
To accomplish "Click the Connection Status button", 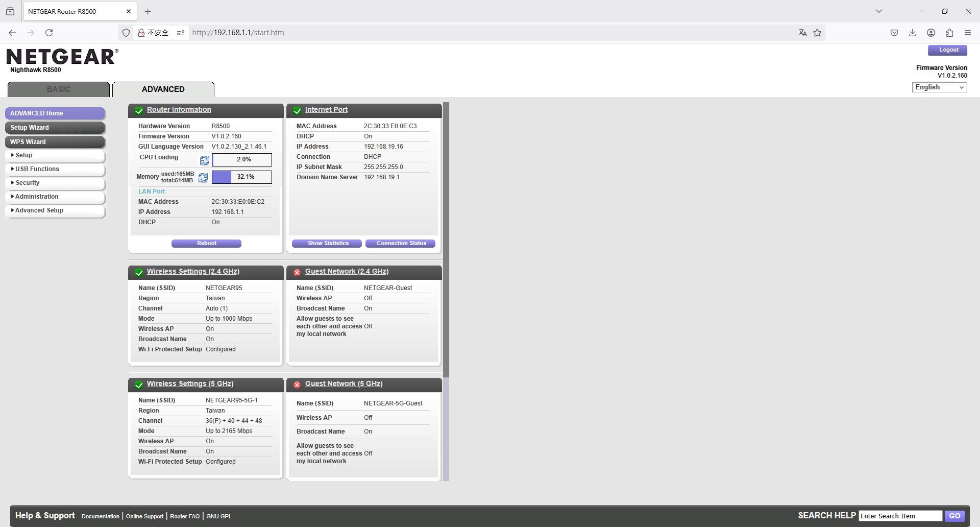I will coord(400,244).
